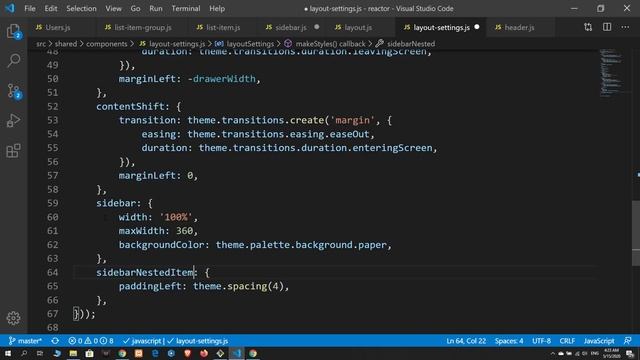Screen dimensions: 640x360
Task: Open the Go menu
Action: click(135, 8)
